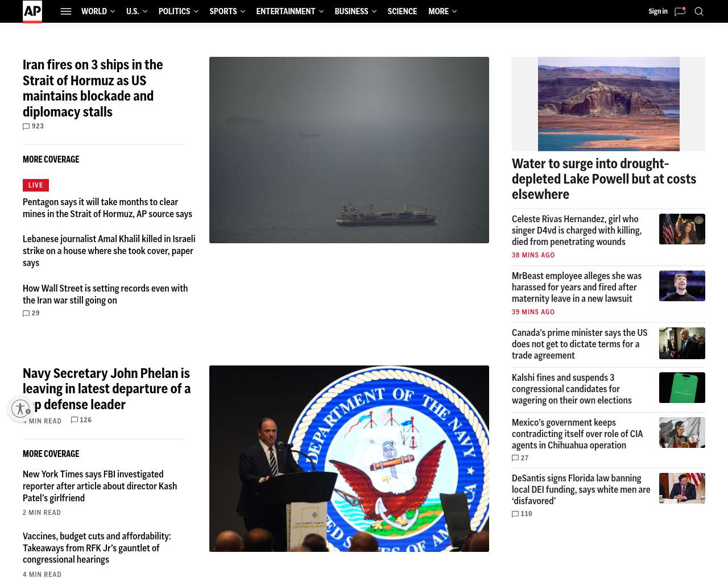Read Pentagon mines in Strait of Hormuz story
Viewport: 728px width, 582px height.
[x=107, y=208]
